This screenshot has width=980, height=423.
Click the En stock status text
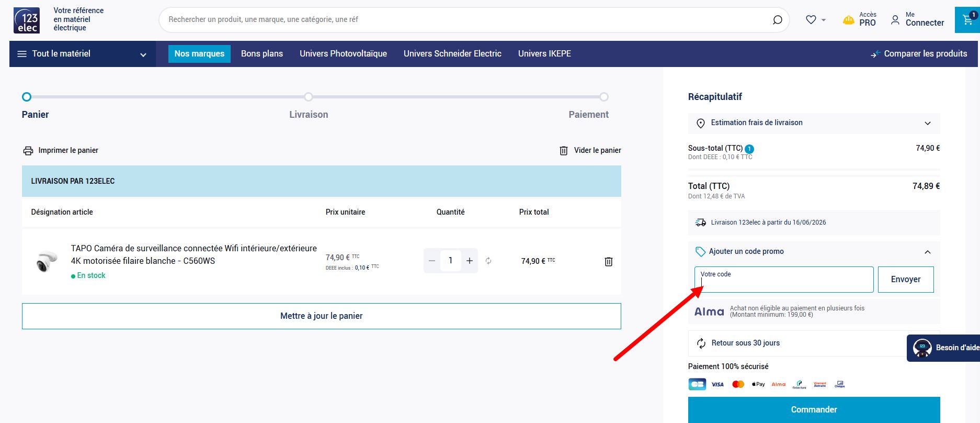pos(91,276)
